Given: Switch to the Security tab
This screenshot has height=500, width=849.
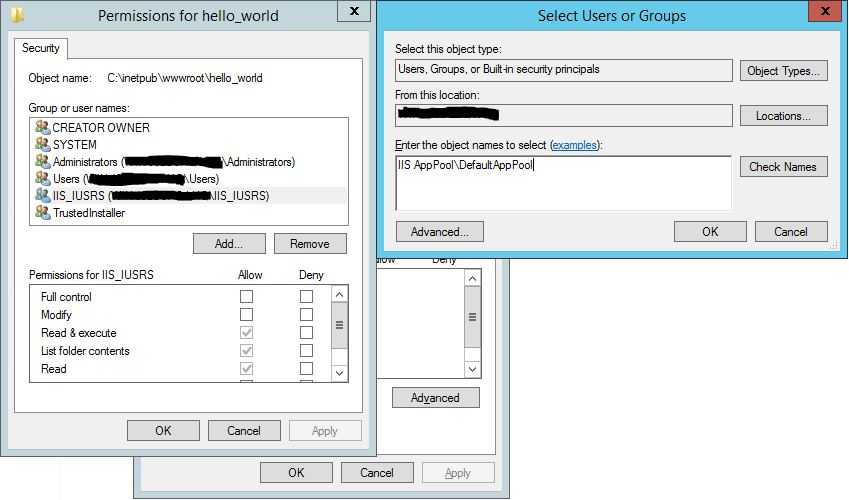Looking at the screenshot, I should click(x=41, y=48).
